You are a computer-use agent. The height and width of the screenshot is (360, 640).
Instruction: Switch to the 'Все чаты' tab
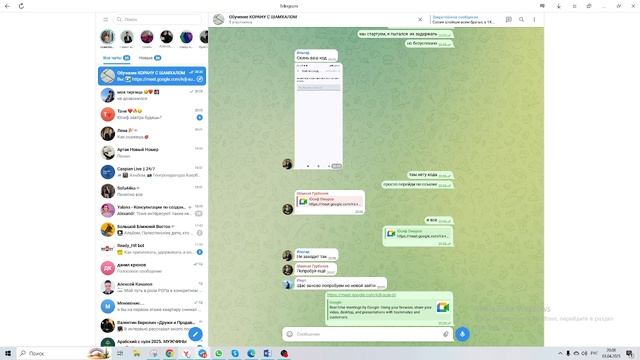[x=116, y=58]
